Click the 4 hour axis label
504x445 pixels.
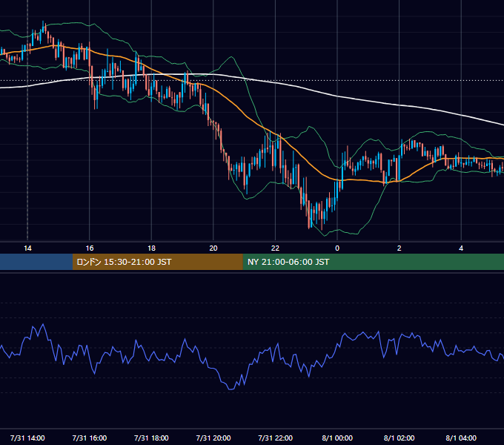click(x=461, y=248)
